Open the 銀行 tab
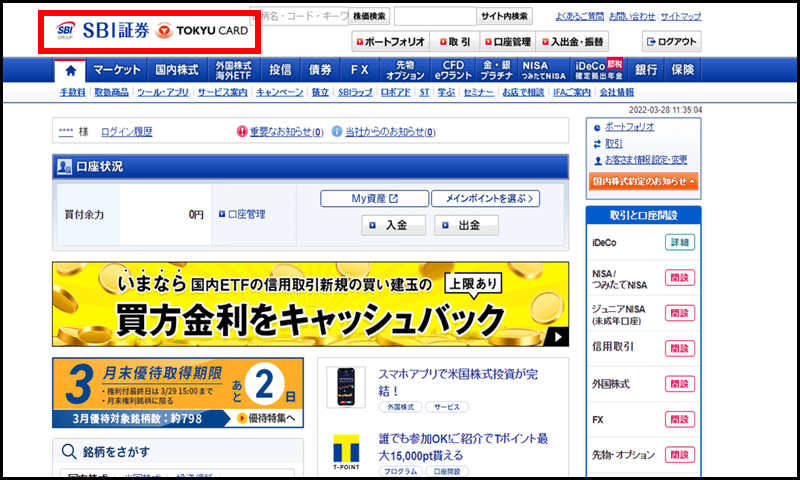This screenshot has width=800, height=480. (646, 70)
